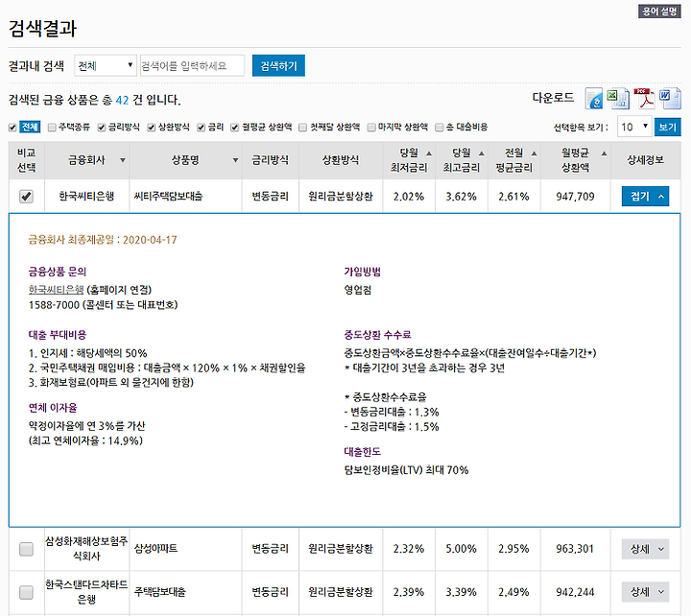Click 담보인정비율(LTV) 최대 70% text

(406, 470)
